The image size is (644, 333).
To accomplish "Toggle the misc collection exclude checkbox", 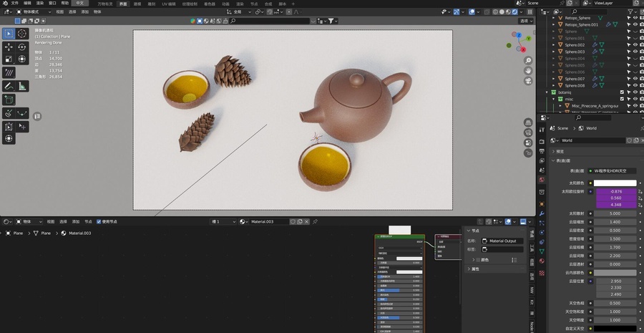I will [x=622, y=99].
